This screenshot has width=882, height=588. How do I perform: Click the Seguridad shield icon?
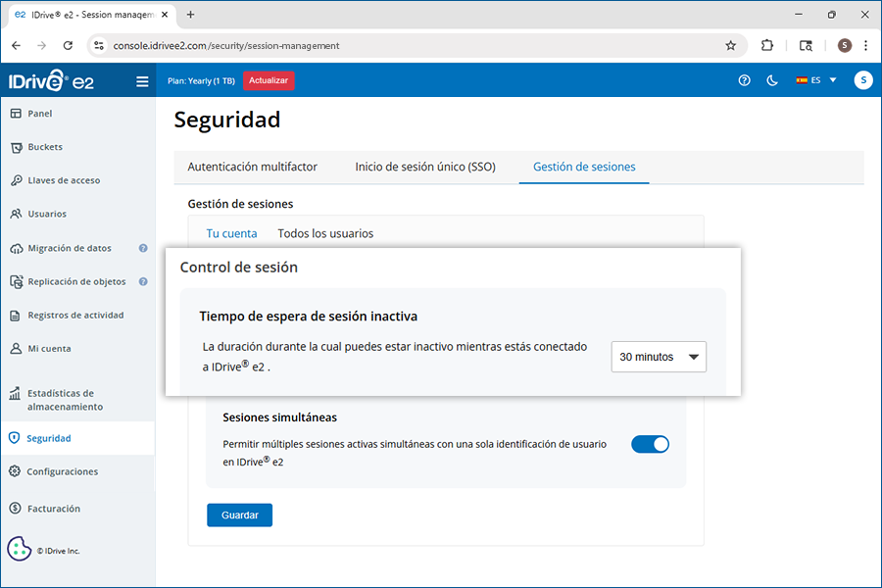coord(15,438)
